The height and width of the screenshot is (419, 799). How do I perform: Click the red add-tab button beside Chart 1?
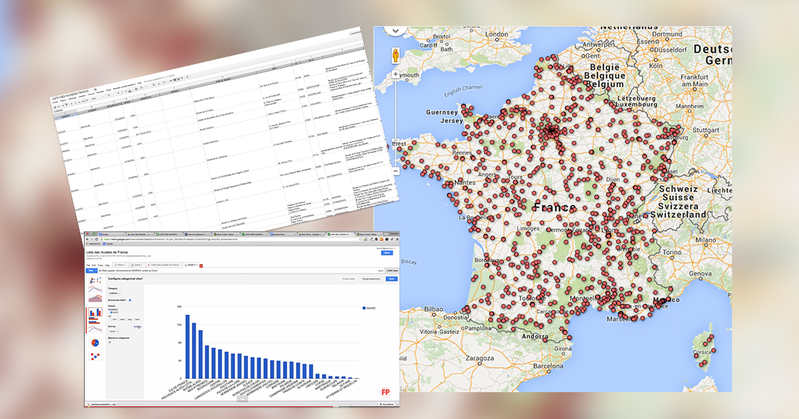(201, 266)
